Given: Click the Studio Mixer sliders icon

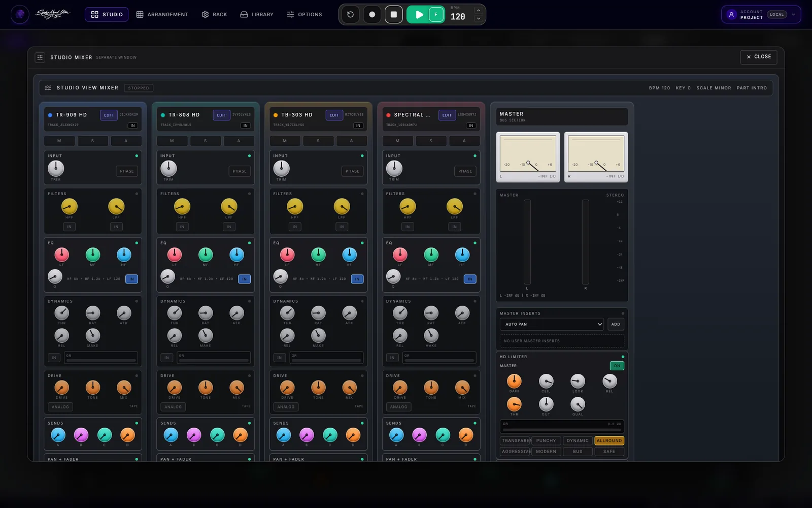Looking at the screenshot, I should (40, 57).
